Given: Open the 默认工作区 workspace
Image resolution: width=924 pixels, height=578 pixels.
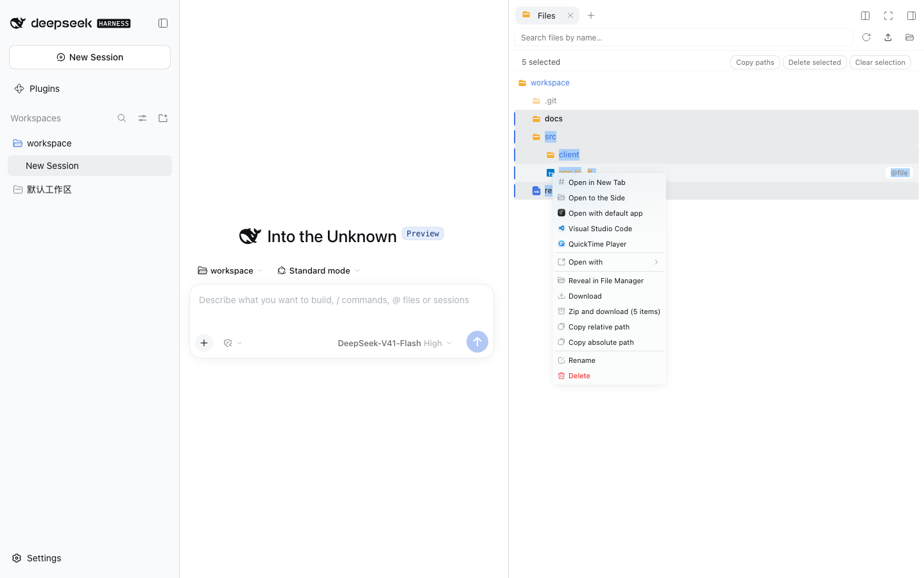Looking at the screenshot, I should pyautogui.click(x=90, y=189).
